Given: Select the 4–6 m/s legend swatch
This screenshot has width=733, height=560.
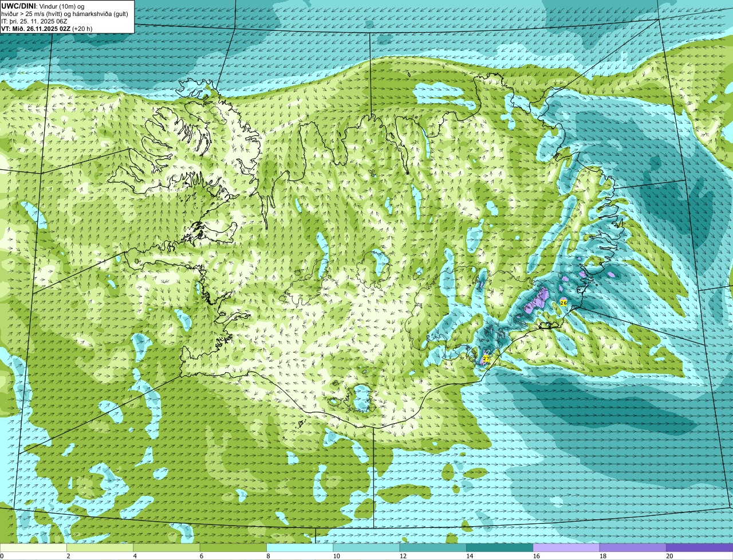Looking at the screenshot, I should pos(167,547).
